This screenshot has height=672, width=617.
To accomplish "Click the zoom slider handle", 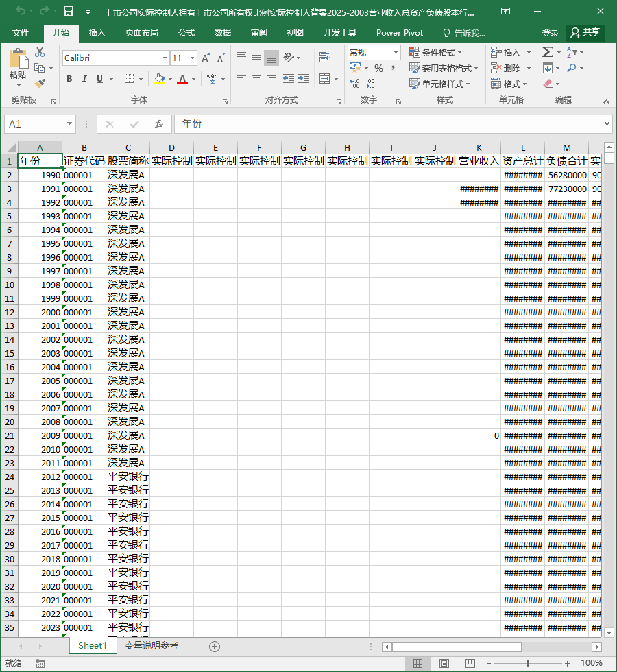I will pyautogui.click(x=528, y=664).
